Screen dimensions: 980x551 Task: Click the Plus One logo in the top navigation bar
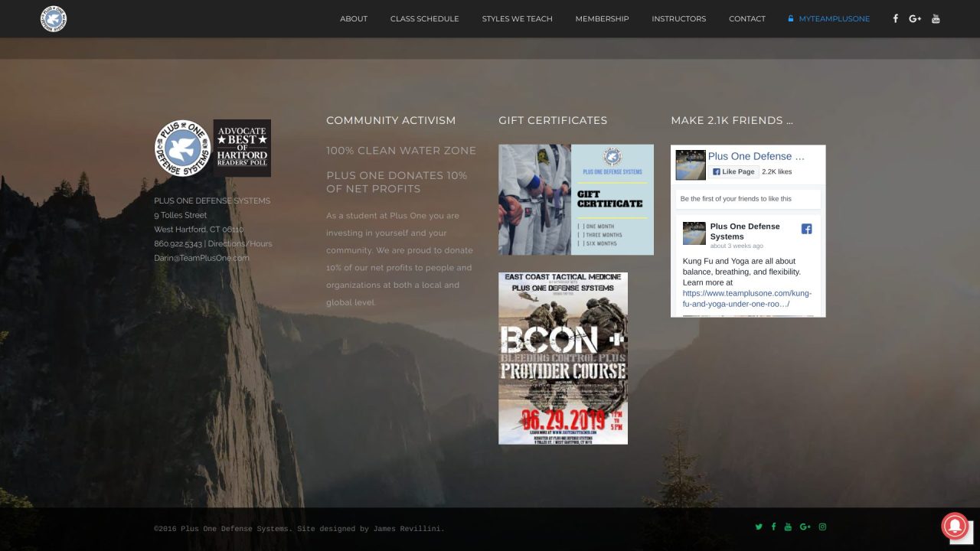coord(54,18)
